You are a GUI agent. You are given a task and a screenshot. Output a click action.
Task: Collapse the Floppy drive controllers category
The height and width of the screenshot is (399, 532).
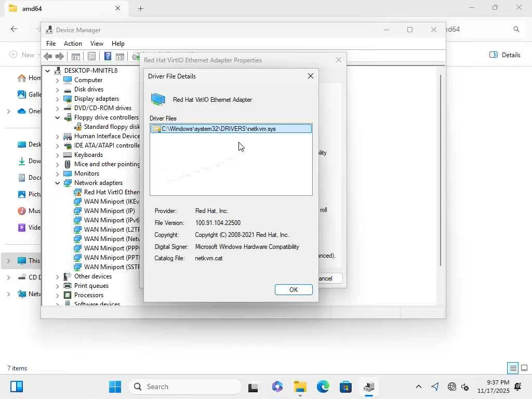[57, 117]
